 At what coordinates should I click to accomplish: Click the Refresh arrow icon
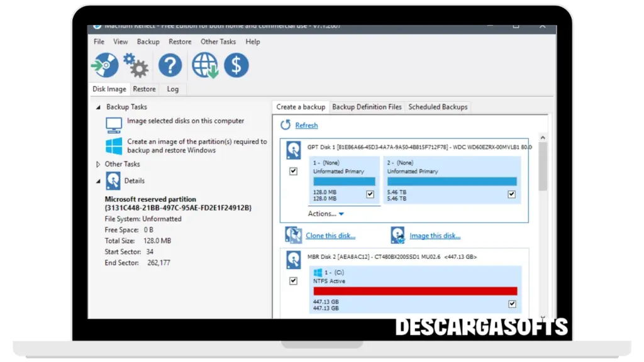click(286, 125)
